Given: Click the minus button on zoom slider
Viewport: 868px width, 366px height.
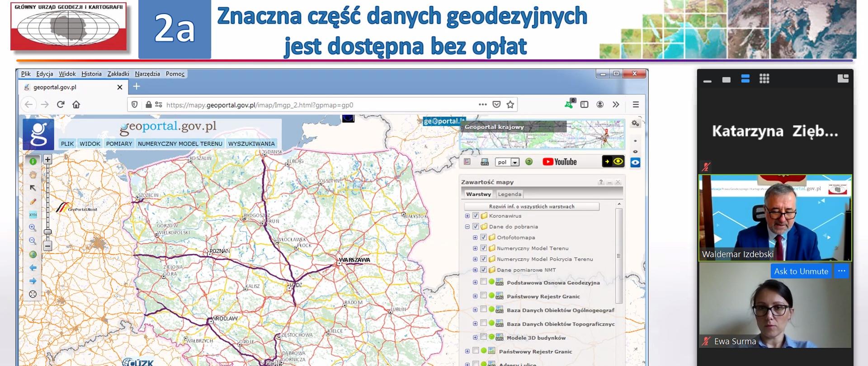Looking at the screenshot, I should coord(47,246).
